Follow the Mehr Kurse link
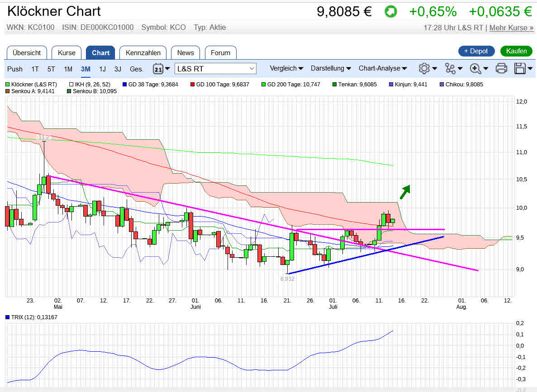This screenshot has height=392, width=537. pyautogui.click(x=511, y=28)
